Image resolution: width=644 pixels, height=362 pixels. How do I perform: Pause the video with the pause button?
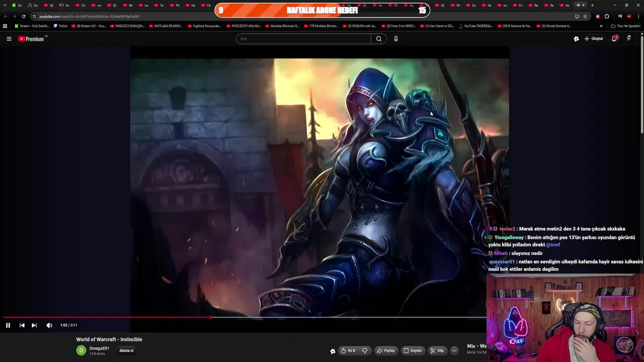8,325
